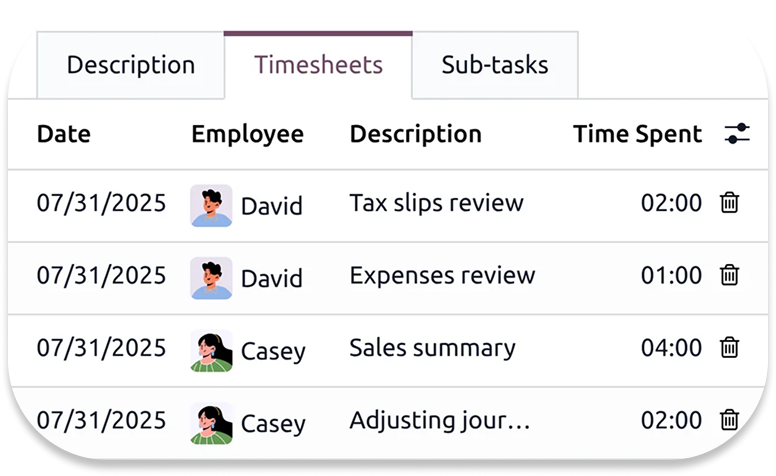Edit the date of the Expenses review entry
Screen dimensions: 776x476
point(102,275)
